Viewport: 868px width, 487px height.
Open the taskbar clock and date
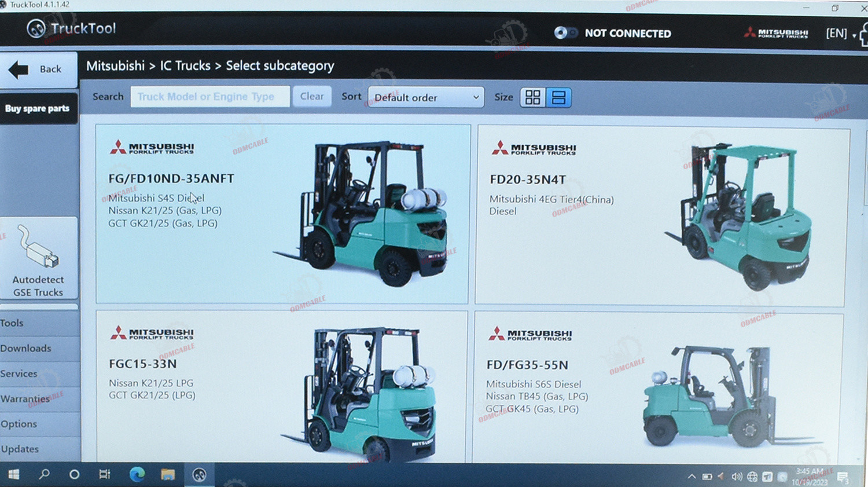[810, 477]
